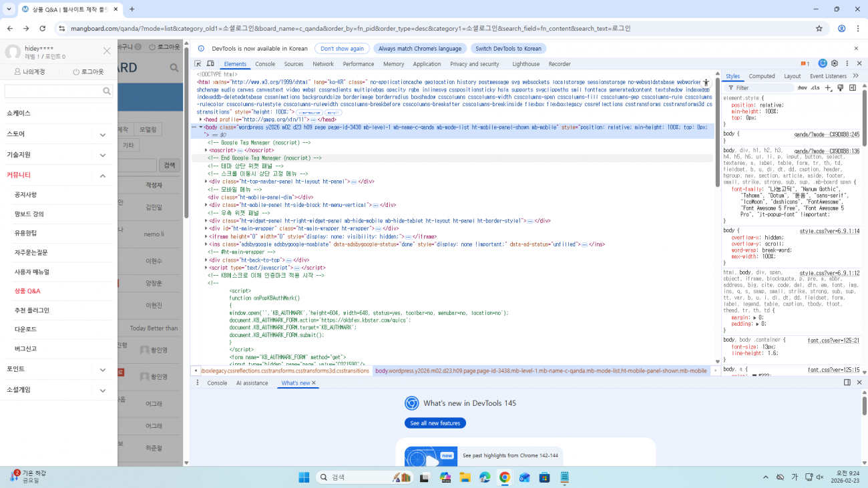This screenshot has width=868, height=488.
Task: Collapse the 커뮤니티 menu section
Action: click(x=102, y=176)
